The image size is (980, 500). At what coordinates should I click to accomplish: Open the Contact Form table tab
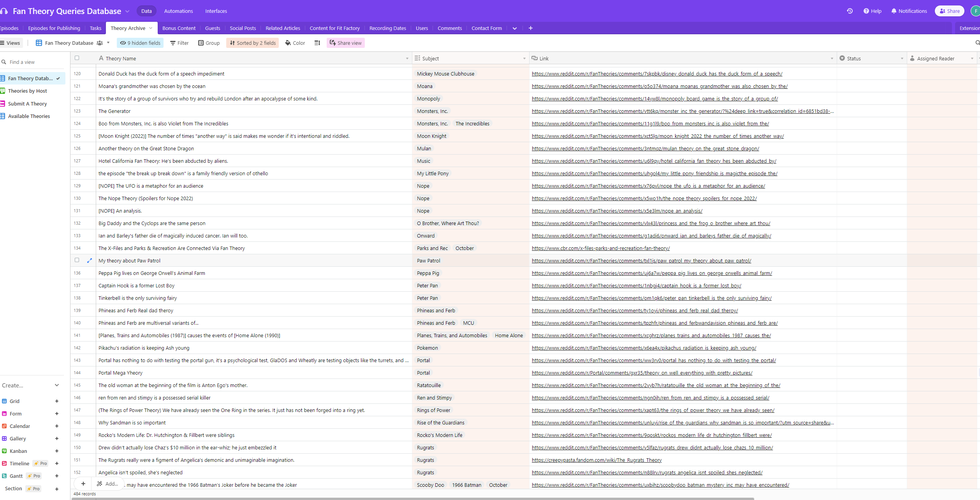tap(487, 28)
